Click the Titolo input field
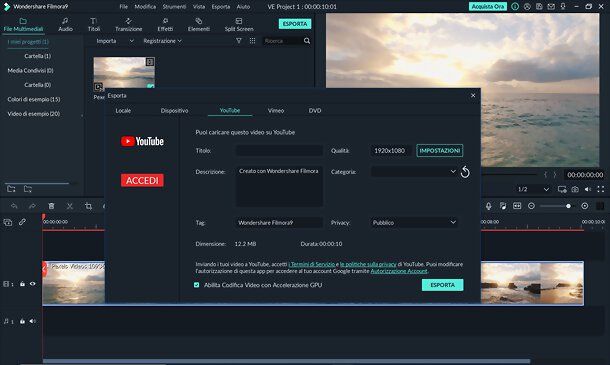The image size is (610, 365). [x=279, y=151]
